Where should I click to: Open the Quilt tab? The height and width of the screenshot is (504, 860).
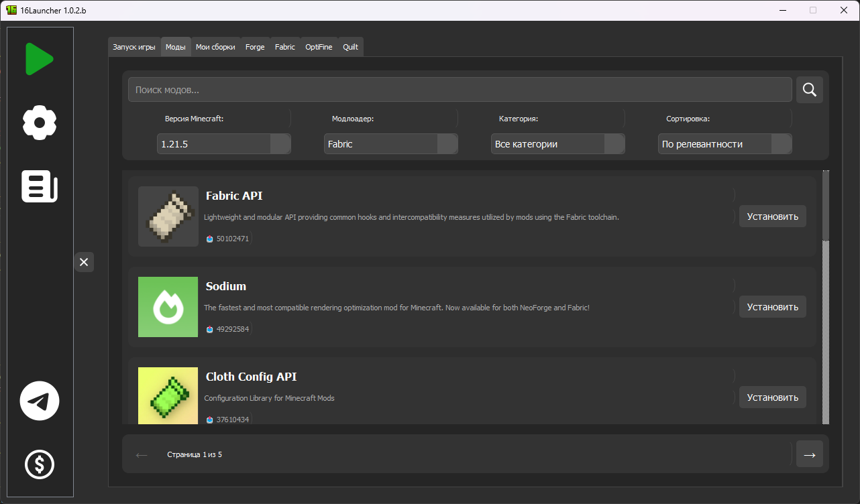point(350,47)
